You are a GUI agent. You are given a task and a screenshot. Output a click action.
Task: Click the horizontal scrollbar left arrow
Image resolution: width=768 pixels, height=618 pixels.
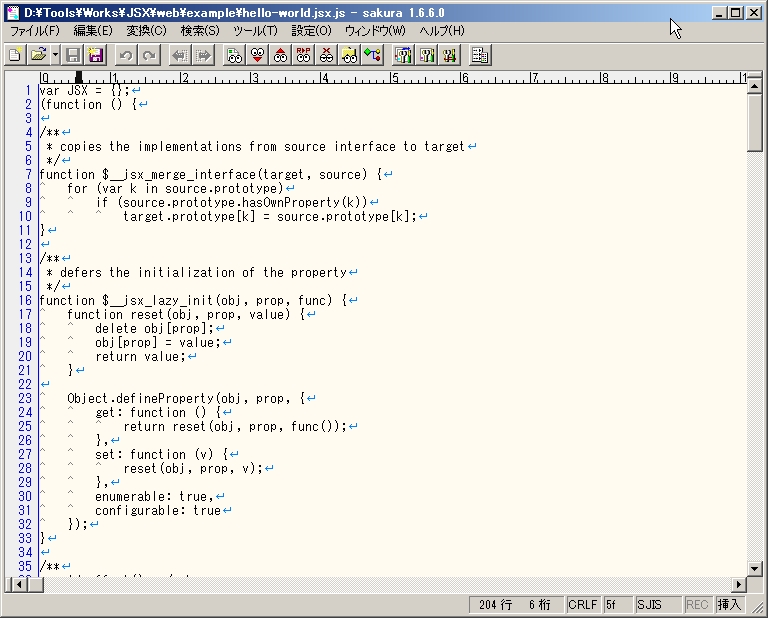pyautogui.click(x=20, y=584)
